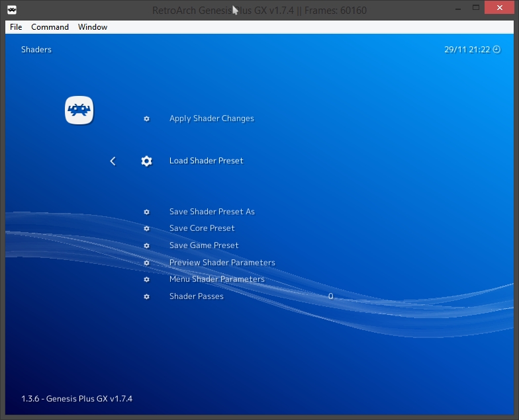Click the gear icon beside Save Core Preset
Screen dimensions: 519x420
(x=147, y=229)
